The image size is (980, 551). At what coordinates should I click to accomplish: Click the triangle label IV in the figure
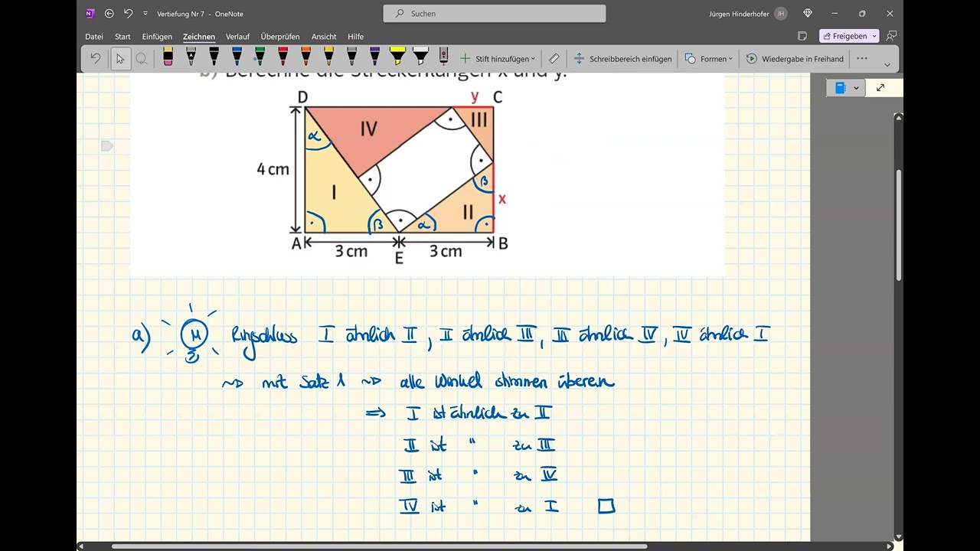[368, 129]
